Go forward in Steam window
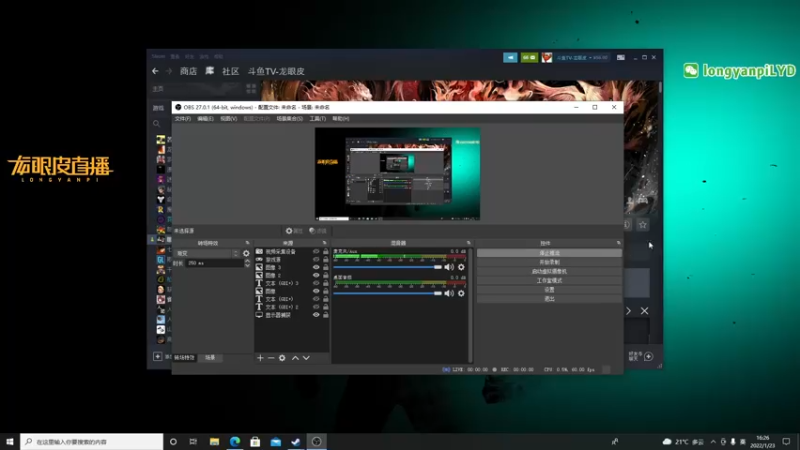 [x=169, y=71]
